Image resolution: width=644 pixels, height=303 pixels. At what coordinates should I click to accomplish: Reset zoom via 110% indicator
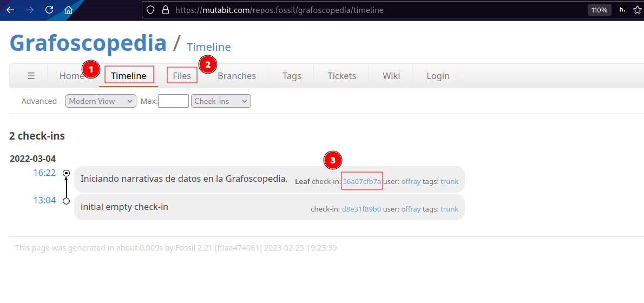point(599,10)
